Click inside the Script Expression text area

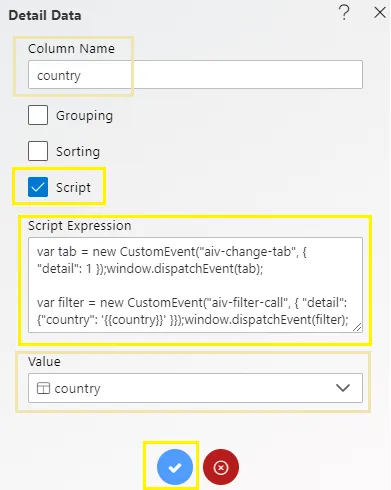click(x=195, y=285)
